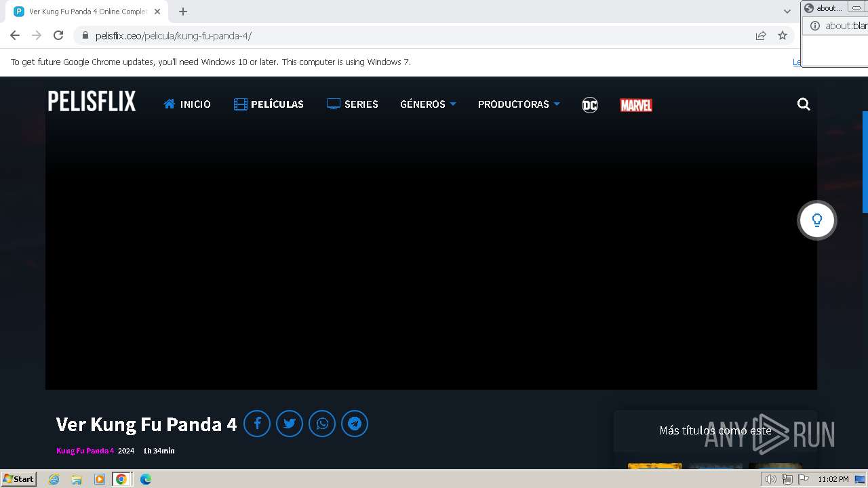Click the site search magnifier icon
Screen dimensions: 868x488
coord(804,104)
